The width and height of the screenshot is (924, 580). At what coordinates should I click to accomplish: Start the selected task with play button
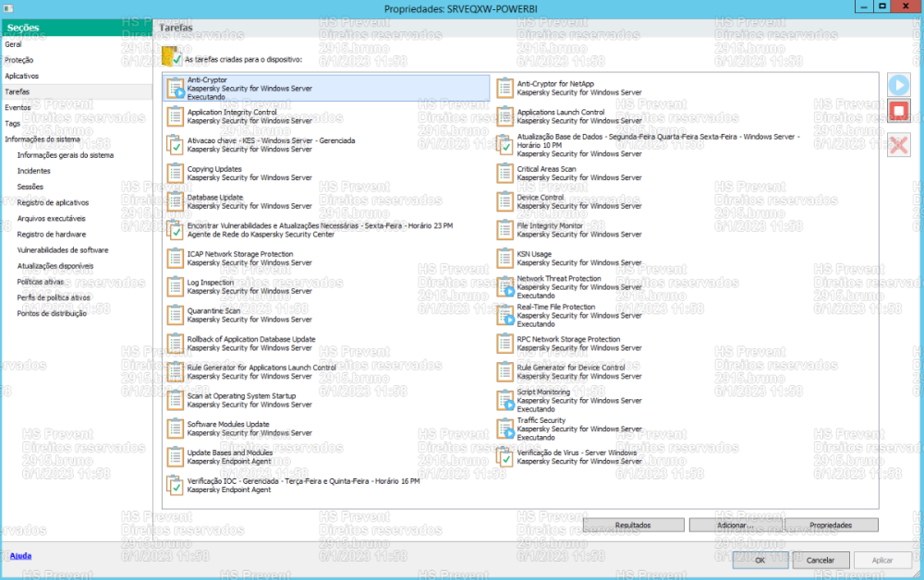(x=899, y=85)
